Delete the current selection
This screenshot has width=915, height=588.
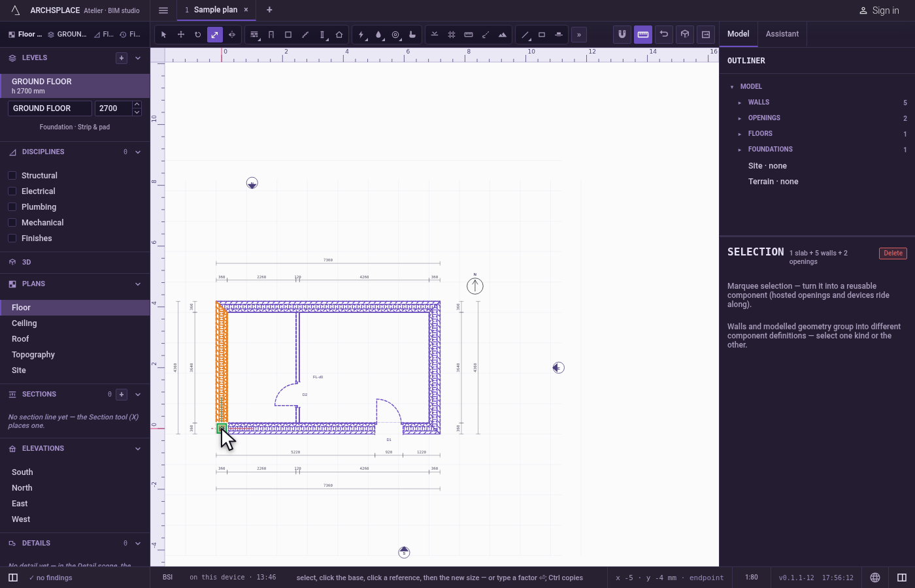893,253
